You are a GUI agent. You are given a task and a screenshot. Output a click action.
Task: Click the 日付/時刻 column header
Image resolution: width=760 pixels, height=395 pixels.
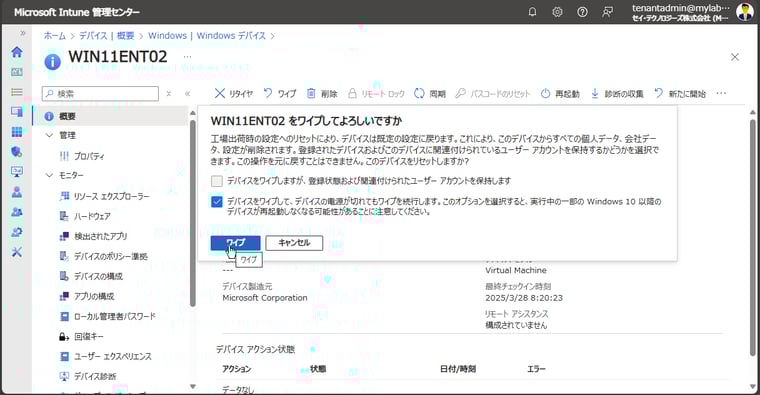[x=458, y=369]
